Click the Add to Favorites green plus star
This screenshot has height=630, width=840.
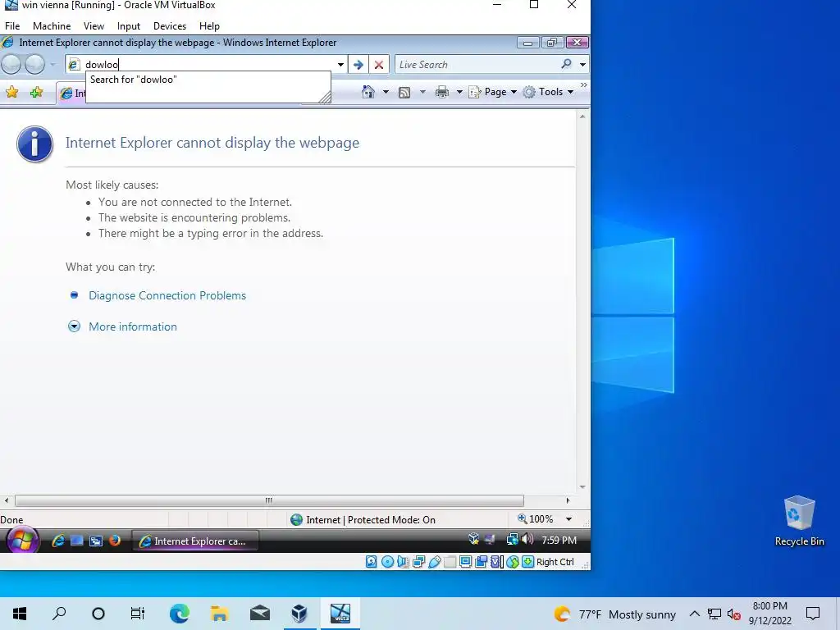coord(36,92)
